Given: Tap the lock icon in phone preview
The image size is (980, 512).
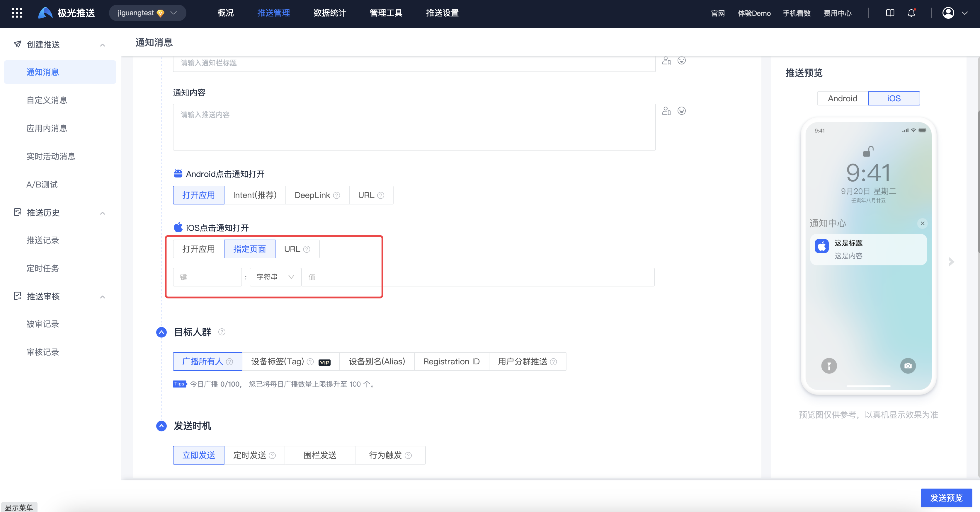Looking at the screenshot, I should click(x=868, y=151).
